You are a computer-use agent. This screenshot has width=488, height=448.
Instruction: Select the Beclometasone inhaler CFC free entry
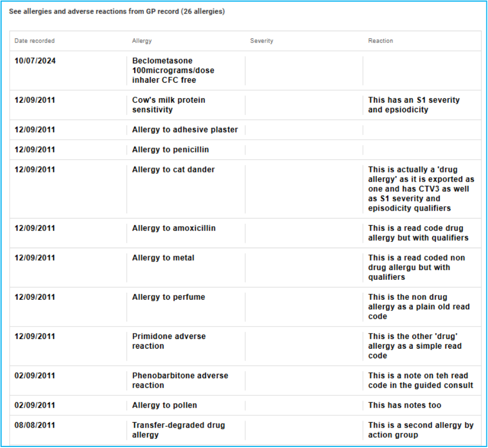[173, 70]
